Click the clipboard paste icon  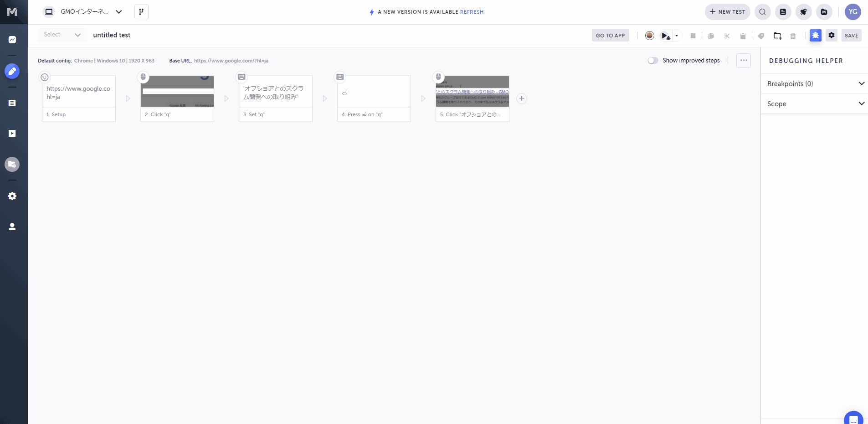click(x=743, y=36)
